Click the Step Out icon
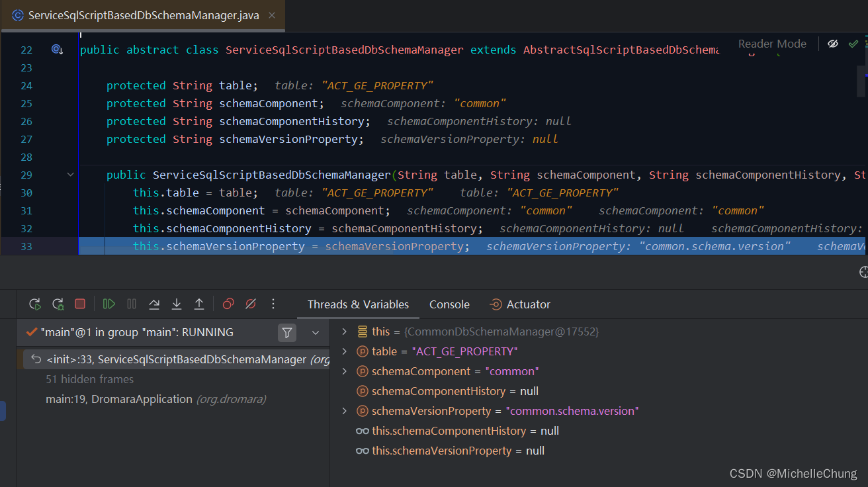This screenshot has height=487, width=868. click(x=199, y=304)
